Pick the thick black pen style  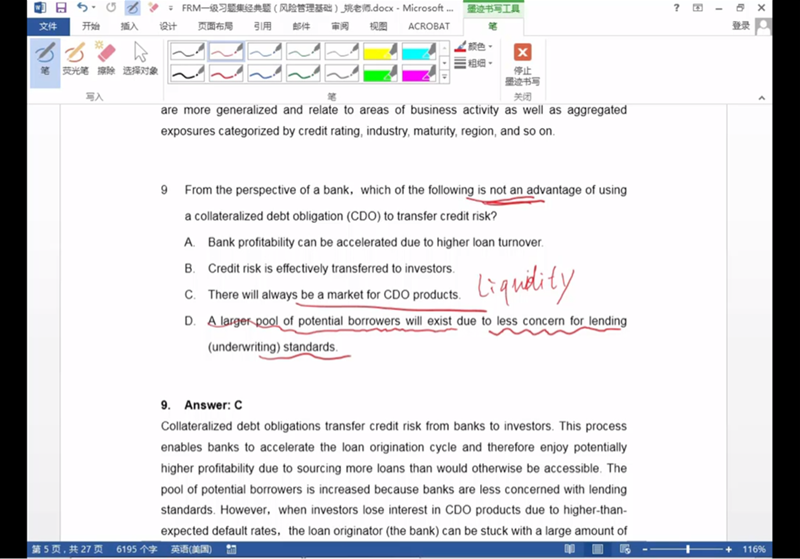point(187,73)
